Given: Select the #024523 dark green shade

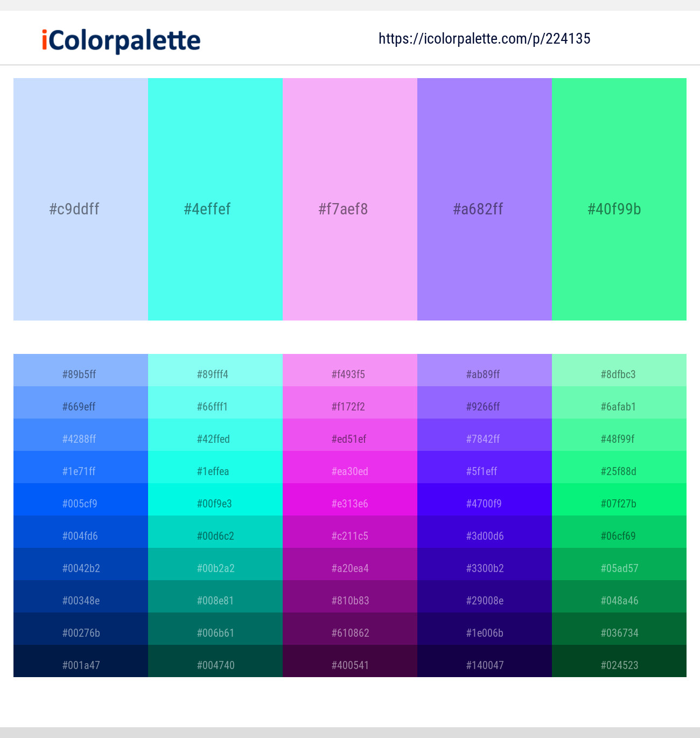Looking at the screenshot, I should (x=619, y=665).
